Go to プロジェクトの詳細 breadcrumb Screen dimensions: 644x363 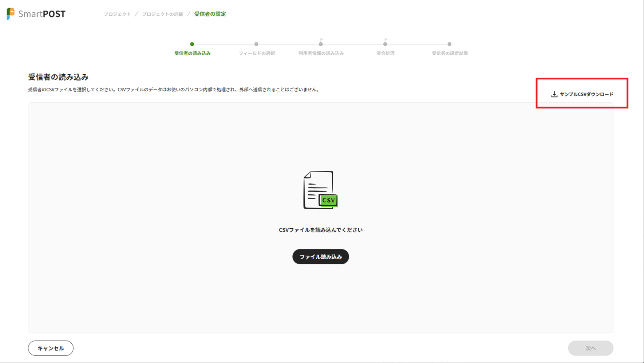pyautogui.click(x=162, y=14)
